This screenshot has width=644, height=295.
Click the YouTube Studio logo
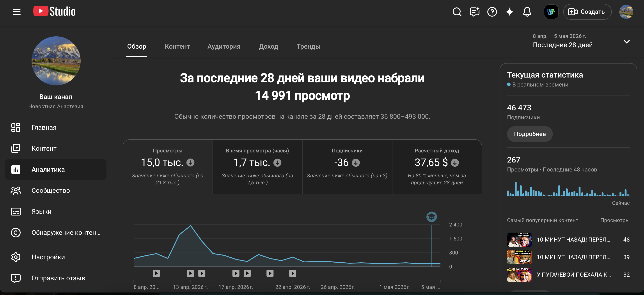(54, 11)
